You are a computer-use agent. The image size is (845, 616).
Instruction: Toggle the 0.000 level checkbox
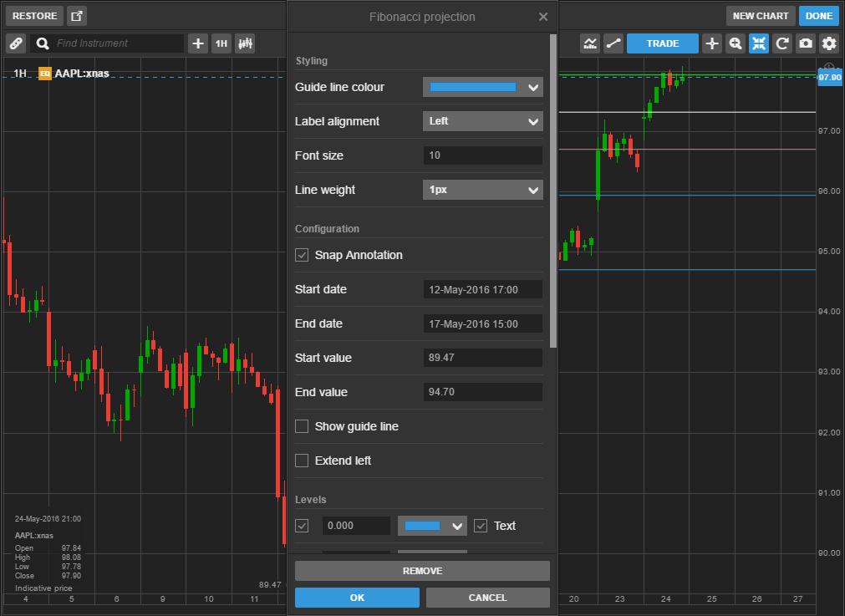point(302,526)
